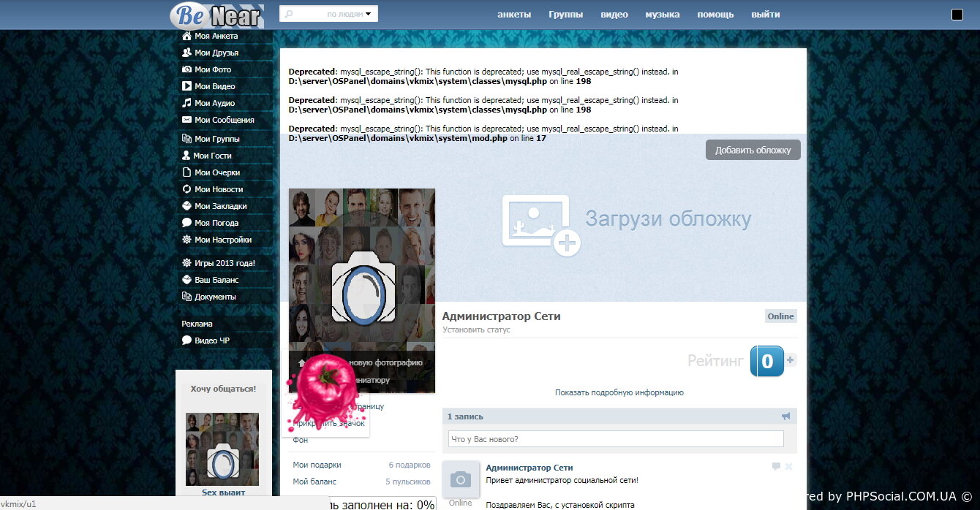Click the megaphone icon in the wall header
Image resolution: width=980 pixels, height=510 pixels.
point(786,416)
